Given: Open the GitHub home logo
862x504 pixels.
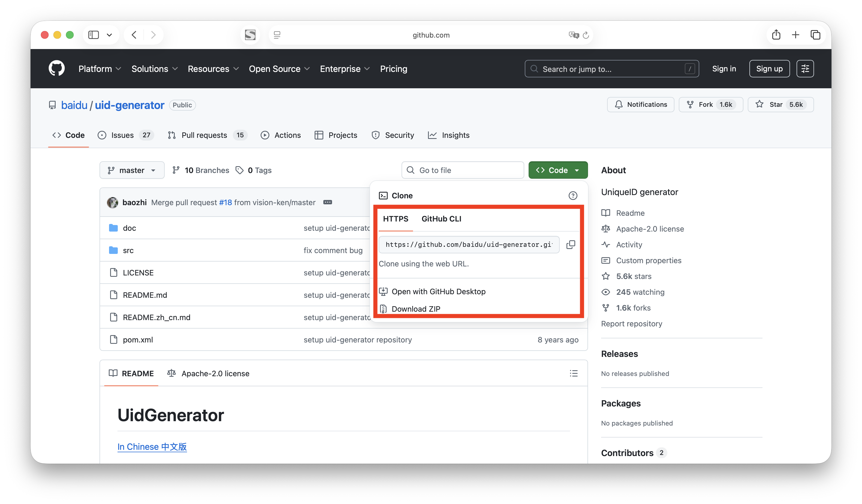Looking at the screenshot, I should pyautogui.click(x=56, y=69).
